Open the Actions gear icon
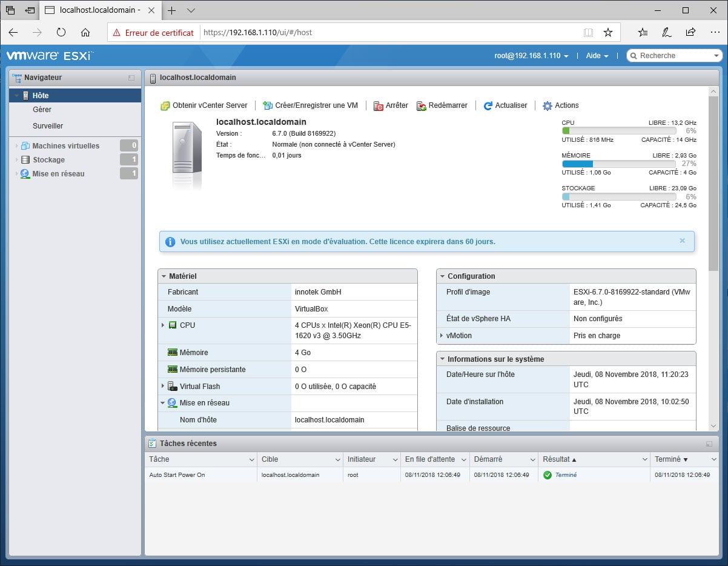The image size is (728, 566). point(548,105)
